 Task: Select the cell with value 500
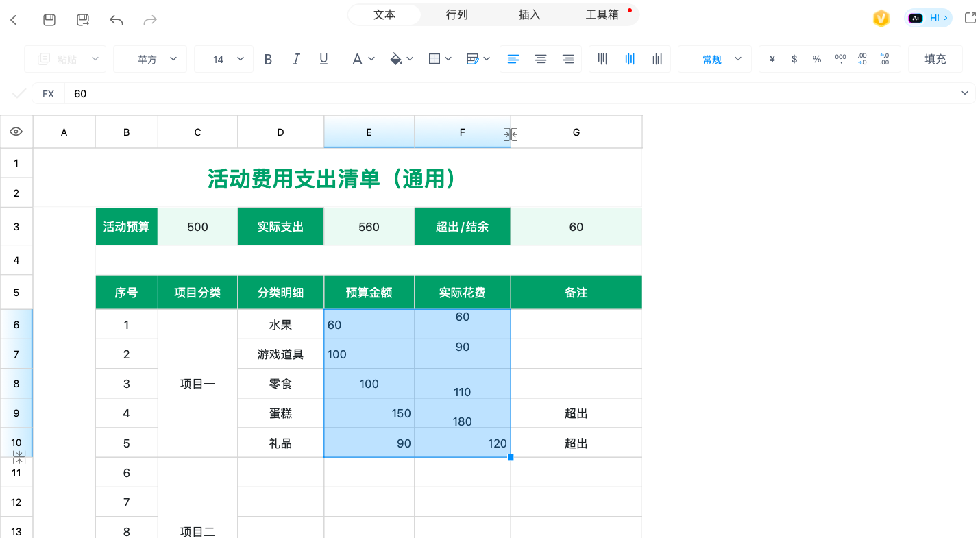tap(197, 227)
